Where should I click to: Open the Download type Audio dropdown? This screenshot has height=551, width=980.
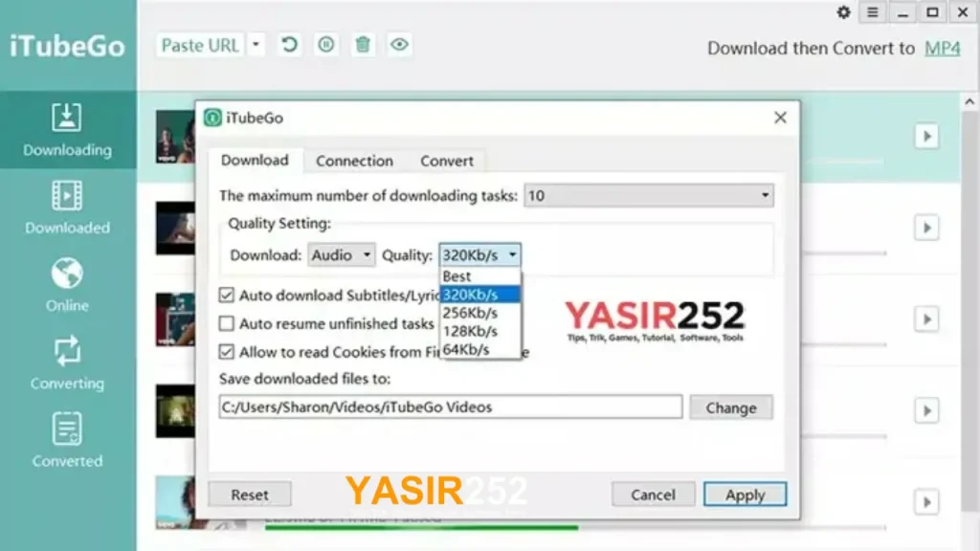click(342, 254)
